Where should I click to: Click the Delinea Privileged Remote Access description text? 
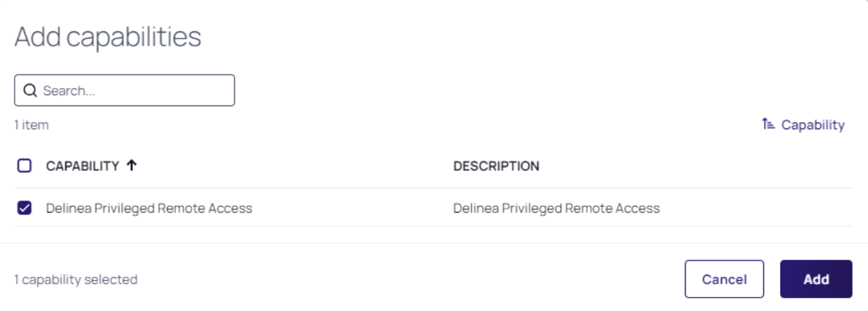coord(556,208)
